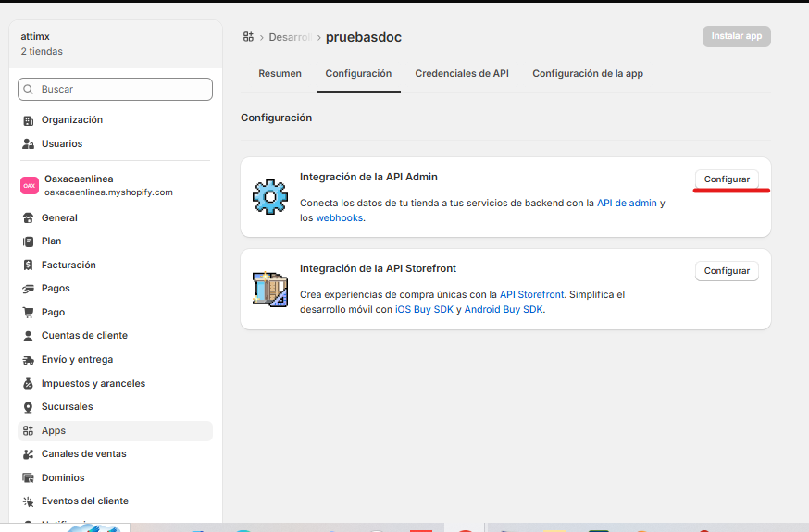Open the Resumen tab

point(280,74)
